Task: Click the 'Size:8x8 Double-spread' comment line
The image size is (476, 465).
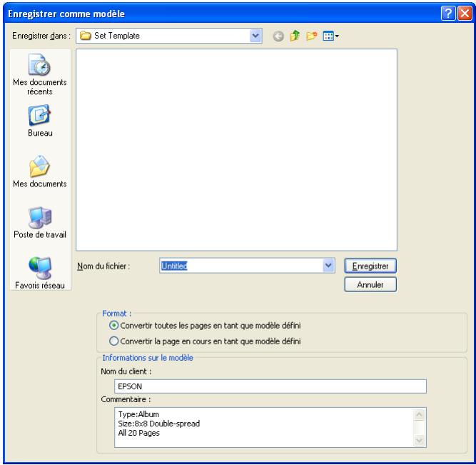Action: [x=158, y=424]
